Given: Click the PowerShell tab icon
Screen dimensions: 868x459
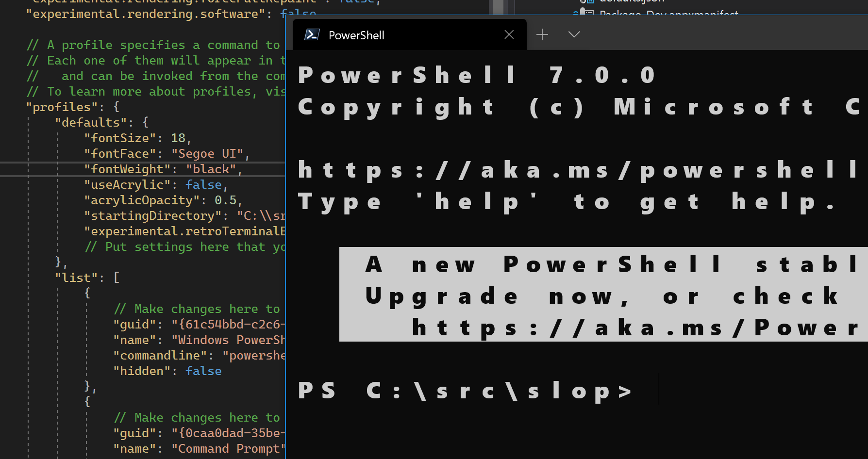Looking at the screenshot, I should (x=312, y=34).
